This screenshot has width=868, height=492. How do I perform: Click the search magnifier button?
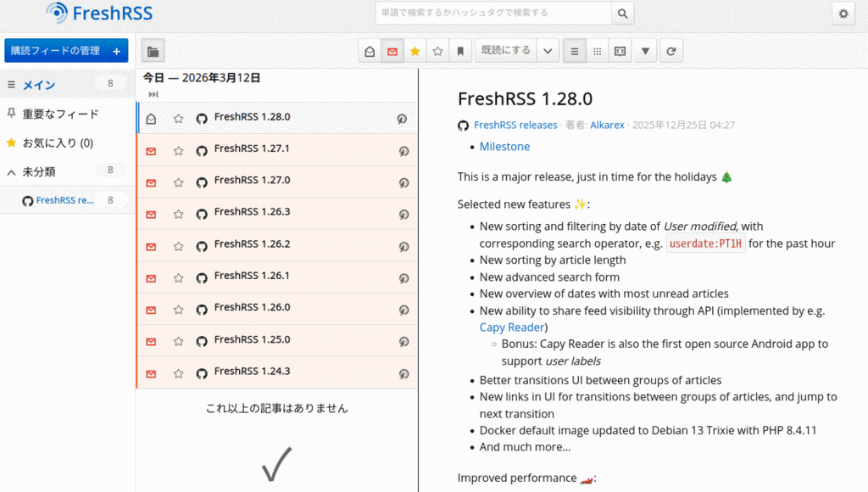[x=623, y=14]
